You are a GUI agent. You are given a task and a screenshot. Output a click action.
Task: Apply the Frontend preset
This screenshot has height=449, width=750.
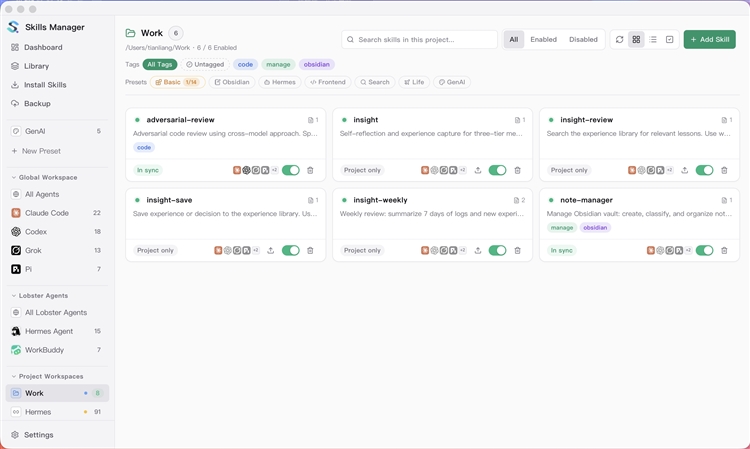[x=328, y=82]
